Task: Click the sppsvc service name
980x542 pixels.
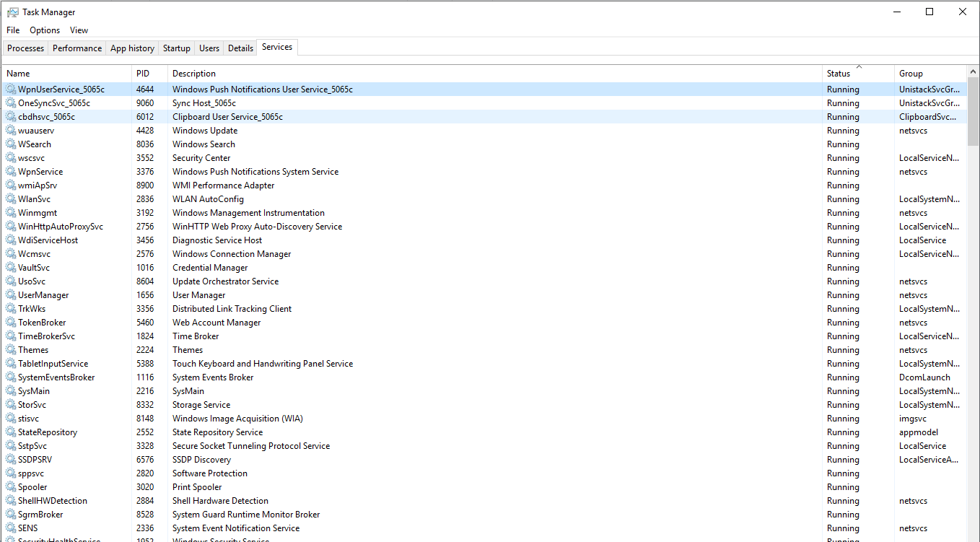Action: (31, 473)
